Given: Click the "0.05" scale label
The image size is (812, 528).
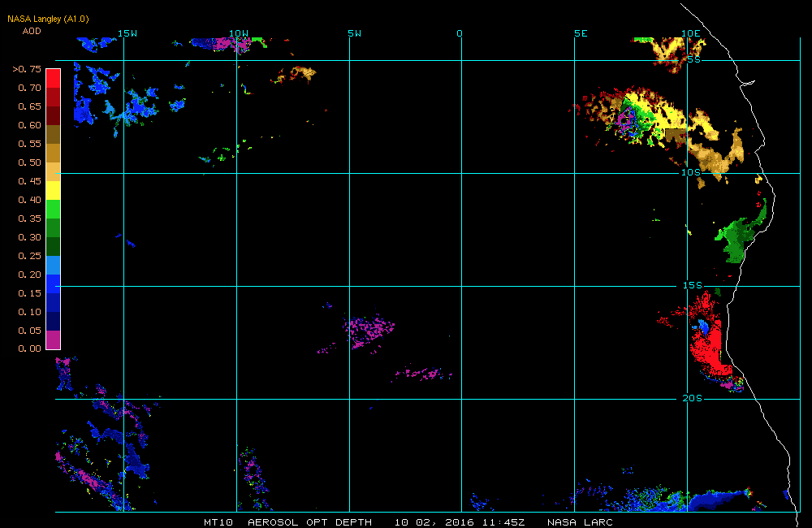Looking at the screenshot, I should point(29,330).
